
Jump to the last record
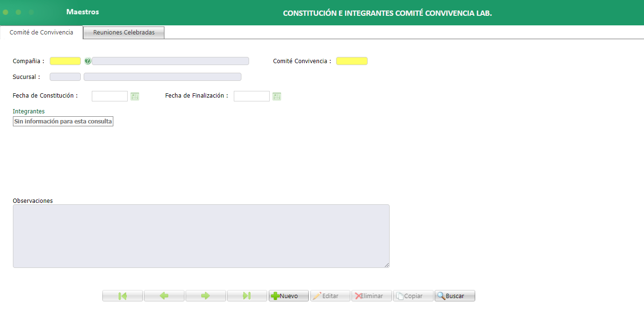coord(247,295)
